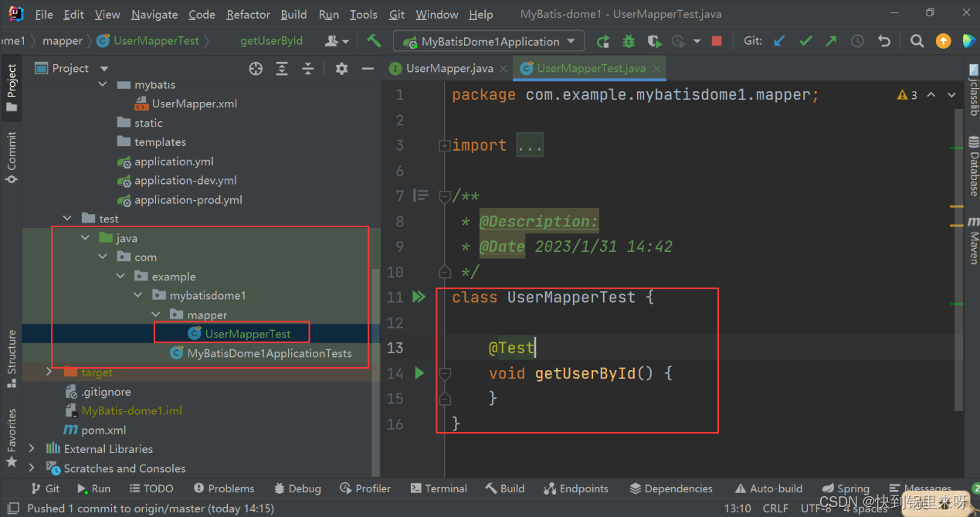
Task: Click warnings indicator showing 3
Action: click(x=907, y=94)
